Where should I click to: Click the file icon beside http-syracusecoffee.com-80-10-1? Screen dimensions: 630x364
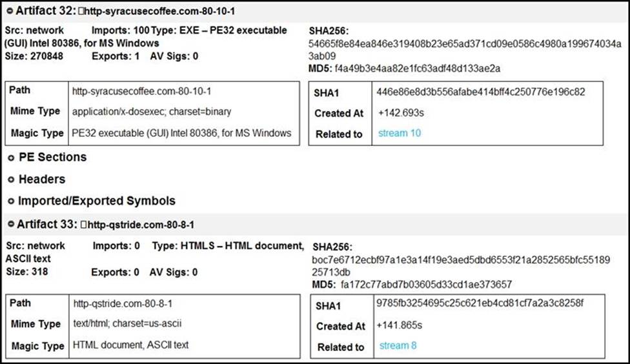[x=81, y=11]
